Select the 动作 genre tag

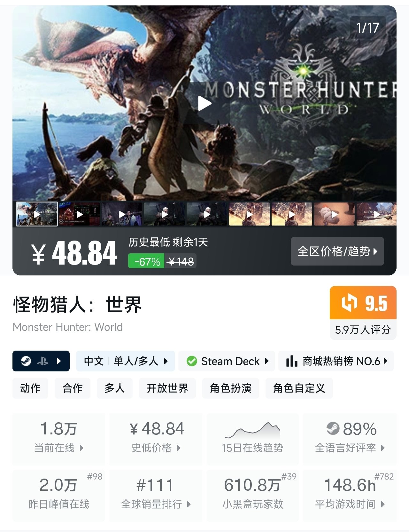tap(30, 388)
